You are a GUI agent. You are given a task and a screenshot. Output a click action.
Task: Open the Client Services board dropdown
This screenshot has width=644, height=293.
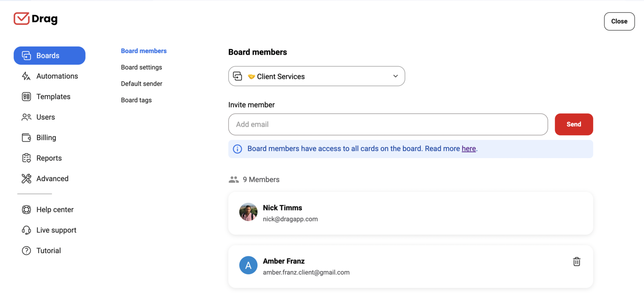pyautogui.click(x=317, y=76)
